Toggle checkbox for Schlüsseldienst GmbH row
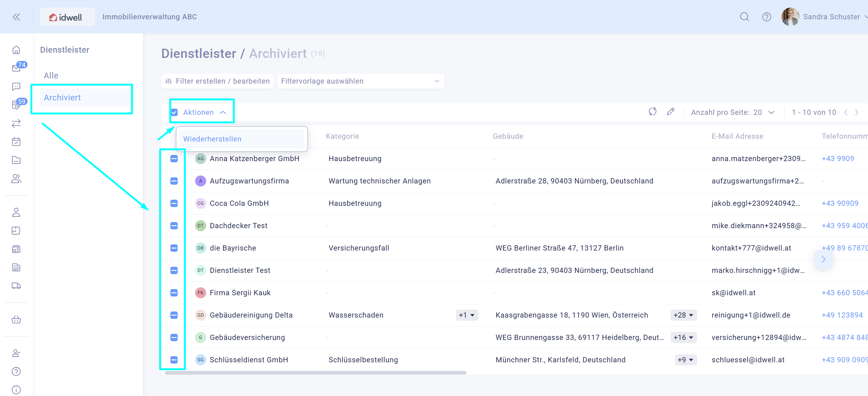The height and width of the screenshot is (396, 868). point(174,360)
